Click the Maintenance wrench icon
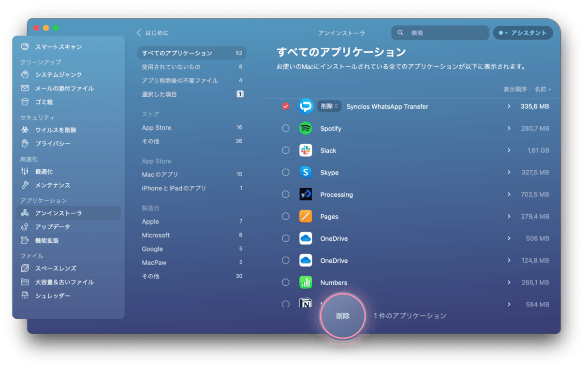This screenshot has height=370, width=588. tap(25, 185)
